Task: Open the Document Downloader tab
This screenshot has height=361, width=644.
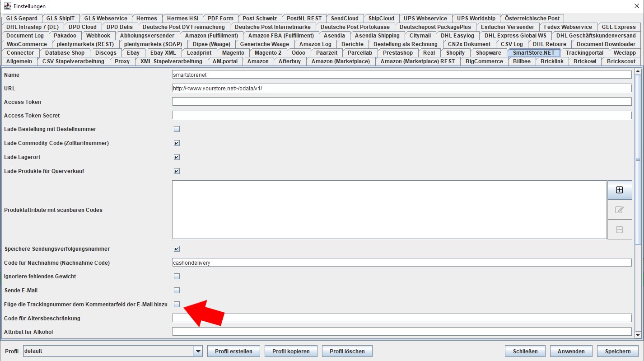Action: tap(606, 44)
